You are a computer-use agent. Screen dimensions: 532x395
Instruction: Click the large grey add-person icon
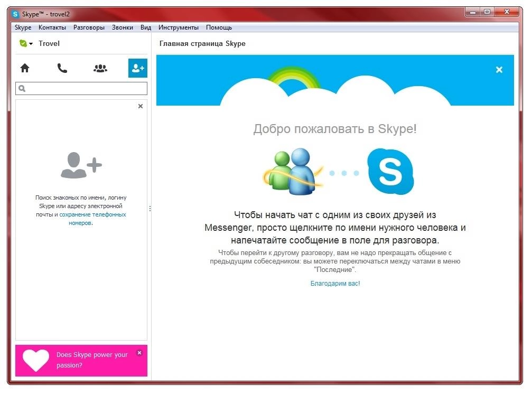[x=81, y=165]
